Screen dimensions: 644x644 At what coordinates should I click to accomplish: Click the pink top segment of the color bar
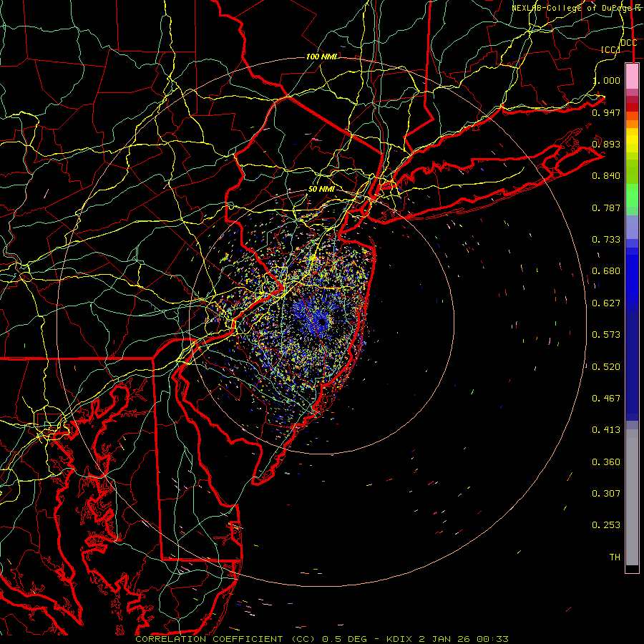click(632, 76)
